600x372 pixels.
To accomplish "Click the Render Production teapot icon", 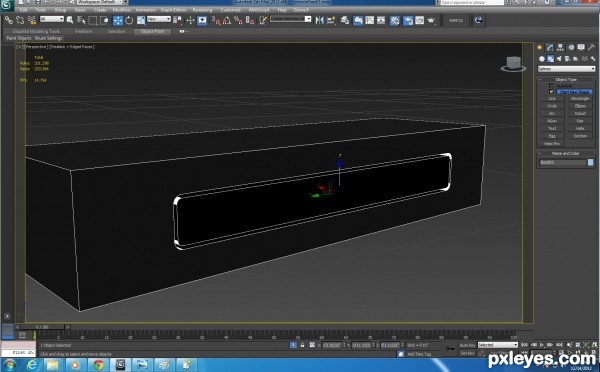I will coord(432,20).
